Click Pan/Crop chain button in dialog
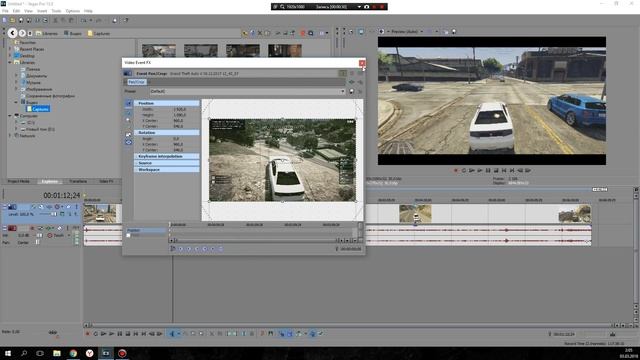 coord(136,82)
